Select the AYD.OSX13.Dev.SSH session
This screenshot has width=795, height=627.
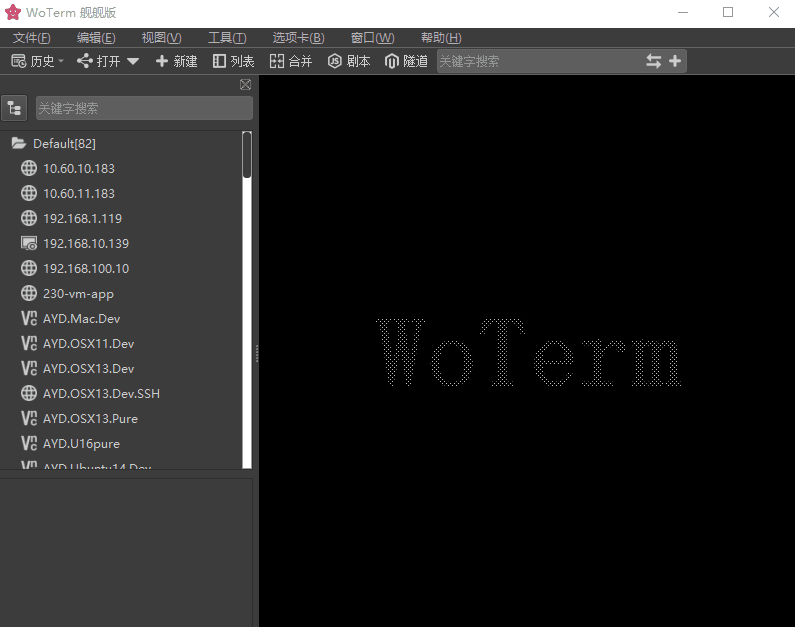click(101, 394)
